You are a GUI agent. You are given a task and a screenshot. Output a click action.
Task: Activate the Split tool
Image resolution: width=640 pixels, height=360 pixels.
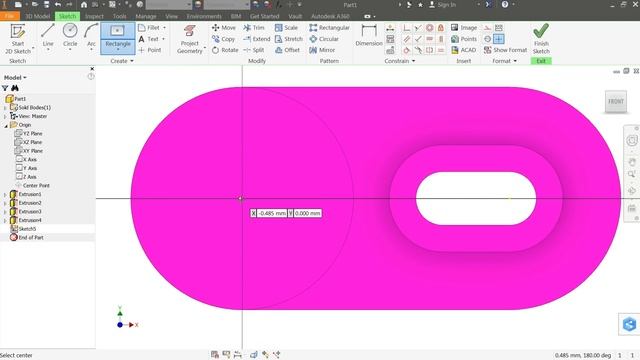click(253, 50)
